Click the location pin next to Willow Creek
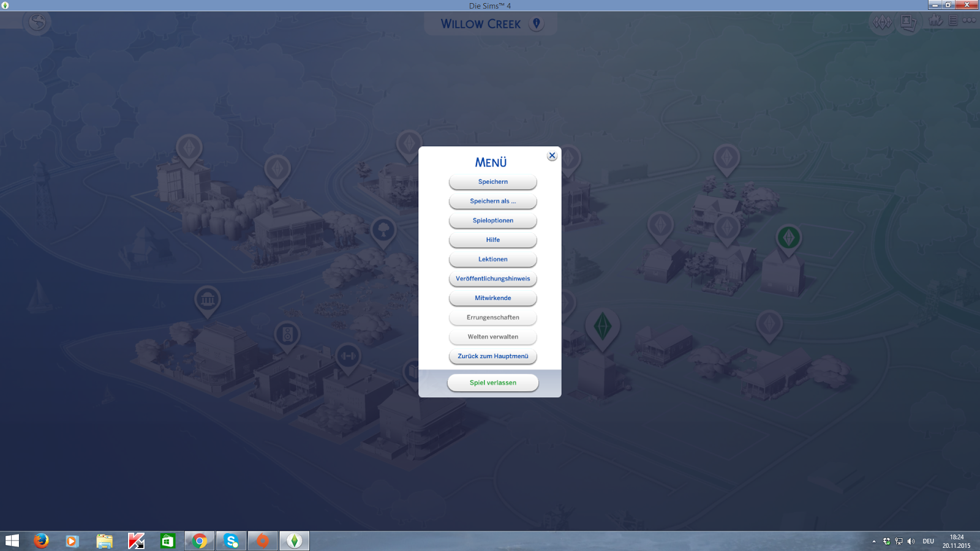This screenshot has height=551, width=980. click(537, 23)
